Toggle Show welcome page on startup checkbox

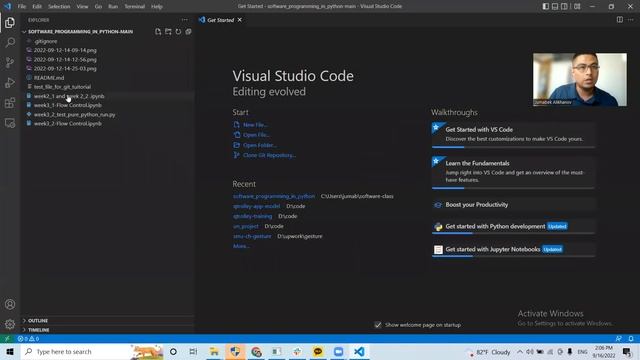[x=378, y=325]
